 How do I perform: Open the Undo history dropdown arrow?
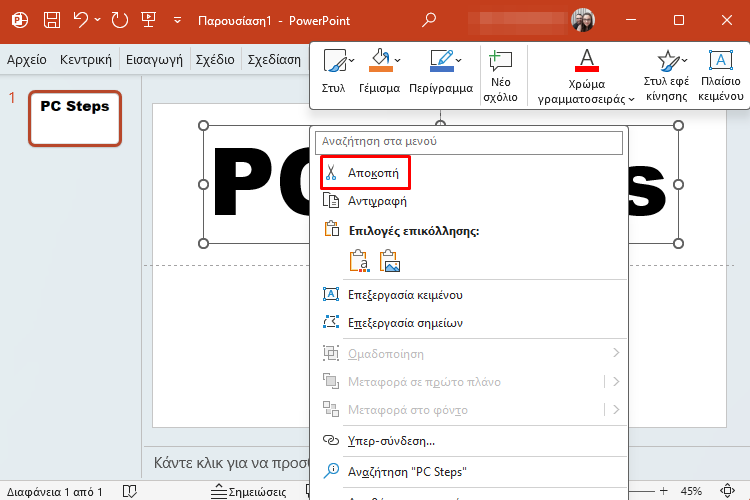click(x=98, y=20)
